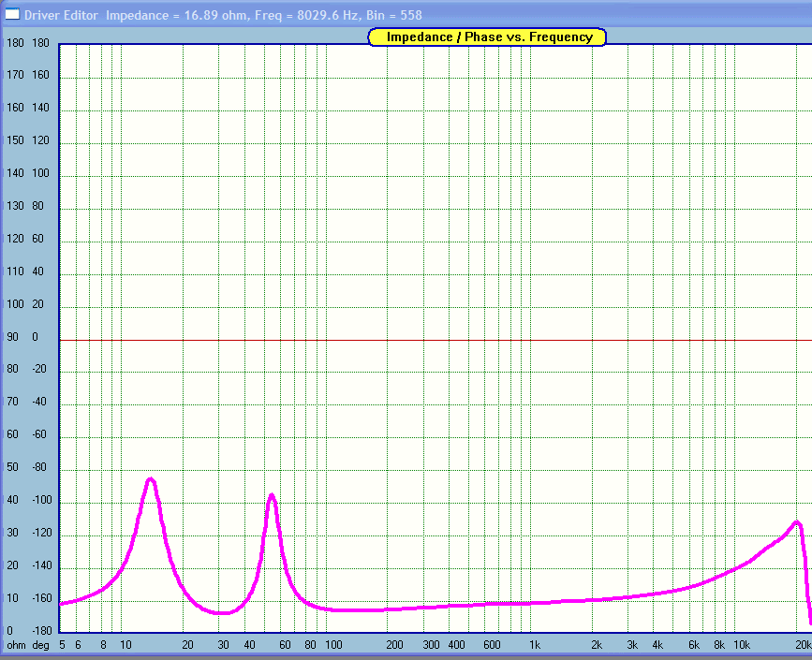
Task: Click the 5 Hz frequency axis label
Action: [x=62, y=645]
